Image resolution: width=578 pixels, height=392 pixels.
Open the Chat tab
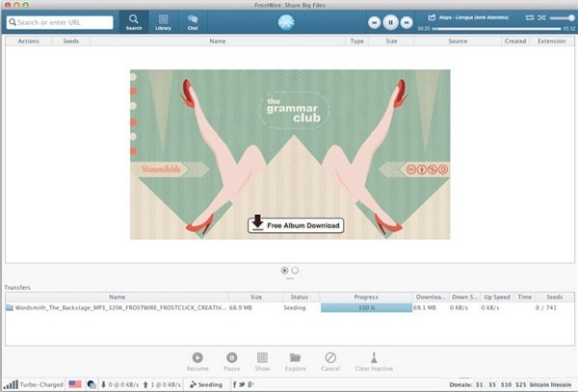(x=193, y=22)
